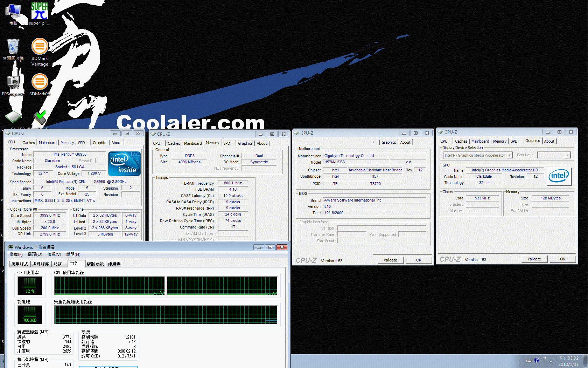Click the 記憶體 meter showing 786 MB
The image size is (588, 368).
(30, 315)
